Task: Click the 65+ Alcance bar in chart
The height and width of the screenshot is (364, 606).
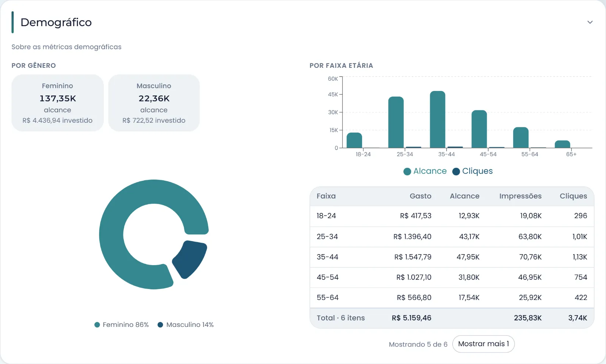Action: tap(562, 144)
